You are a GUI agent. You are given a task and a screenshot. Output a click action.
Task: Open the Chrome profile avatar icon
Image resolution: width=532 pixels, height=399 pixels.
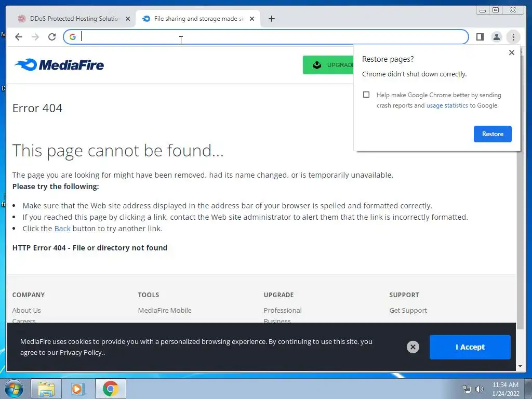click(x=496, y=37)
